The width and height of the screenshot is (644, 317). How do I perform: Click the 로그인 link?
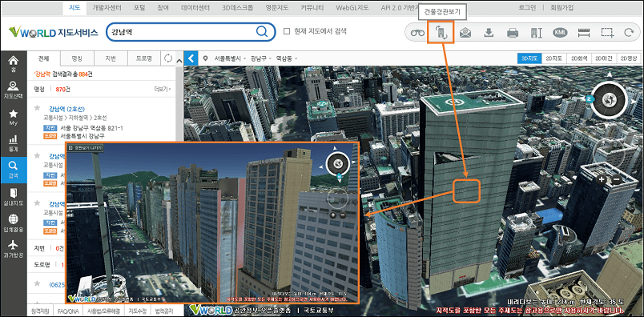(527, 7)
